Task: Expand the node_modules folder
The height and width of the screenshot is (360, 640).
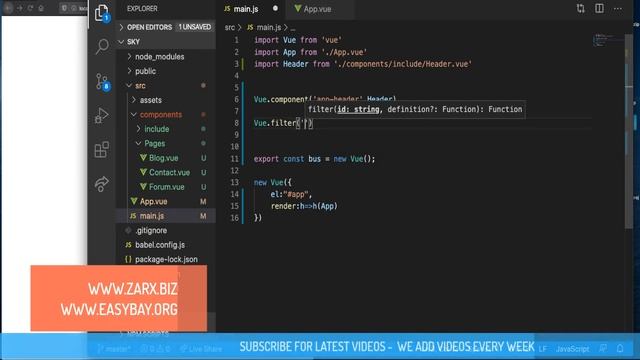Action: [x=160, y=57]
